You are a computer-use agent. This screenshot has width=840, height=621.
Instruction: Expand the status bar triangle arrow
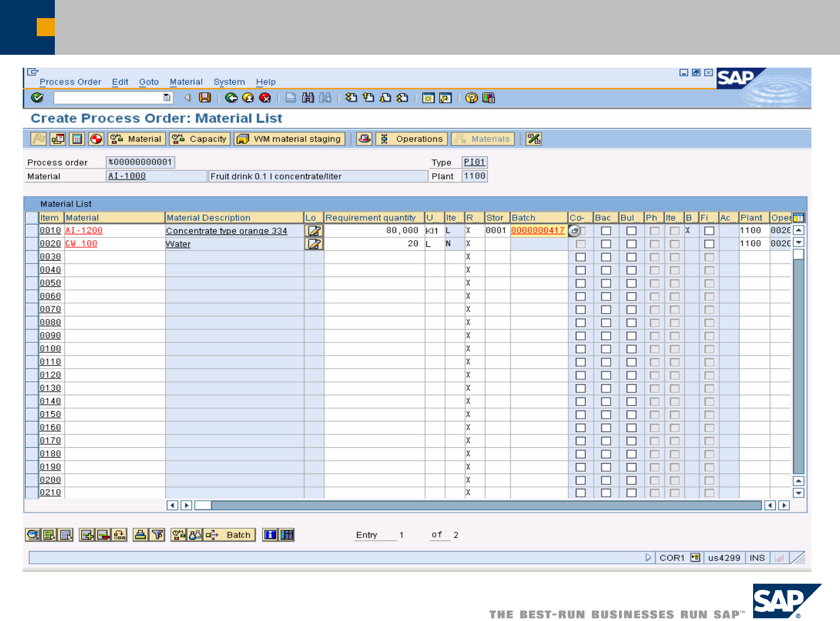648,557
